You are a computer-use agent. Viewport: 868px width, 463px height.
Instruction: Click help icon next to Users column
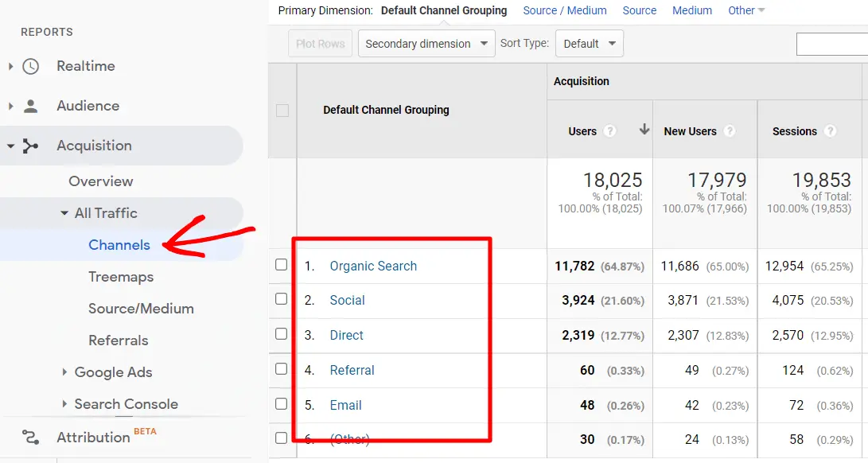[x=610, y=131]
